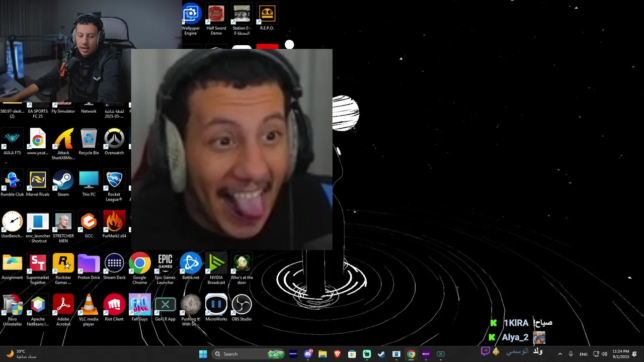Launch Adobe Acrobat desktop icon
The height and width of the screenshot is (362, 644).
(63, 311)
